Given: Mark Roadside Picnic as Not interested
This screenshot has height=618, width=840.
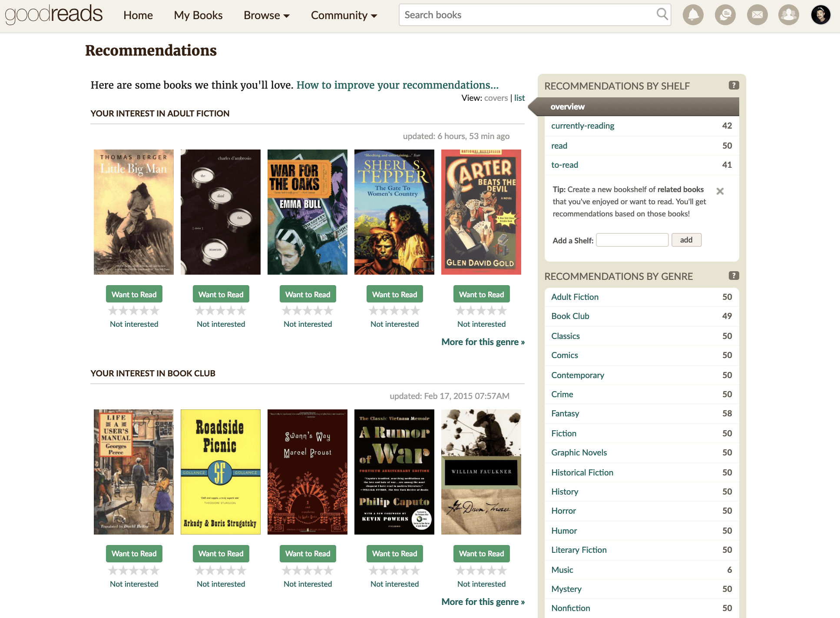Looking at the screenshot, I should click(x=221, y=584).
